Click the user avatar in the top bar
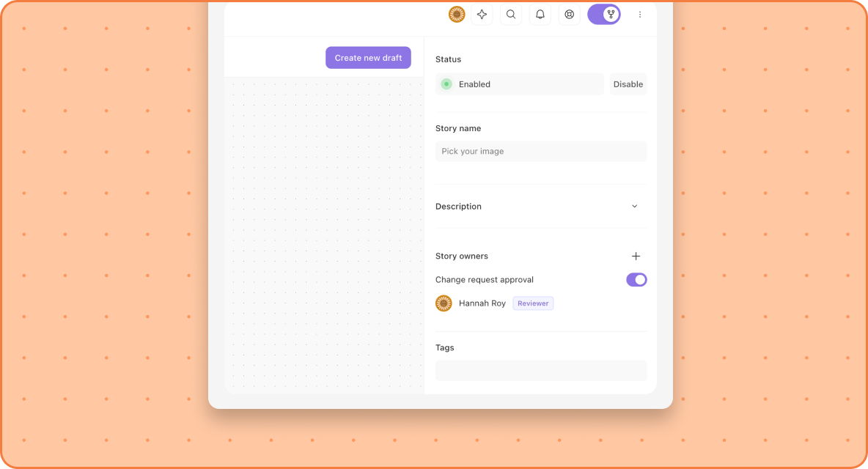Image resolution: width=868 pixels, height=469 pixels. click(457, 15)
